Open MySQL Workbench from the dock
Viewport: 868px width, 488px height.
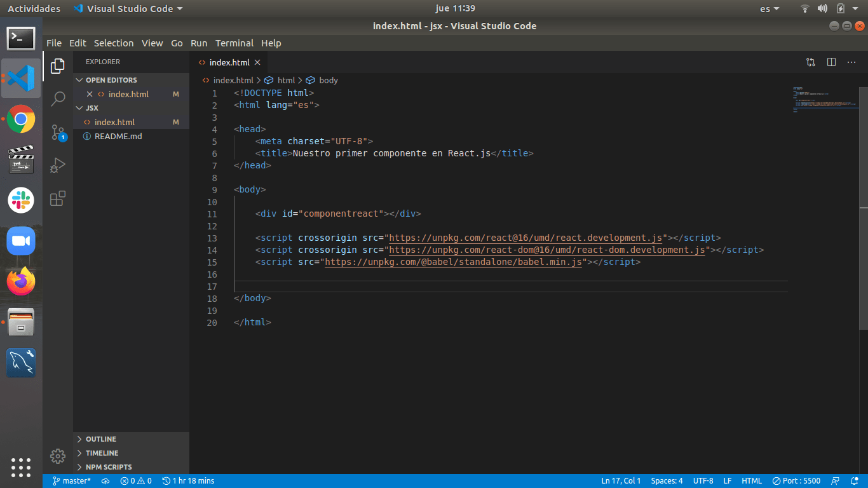[x=21, y=363]
